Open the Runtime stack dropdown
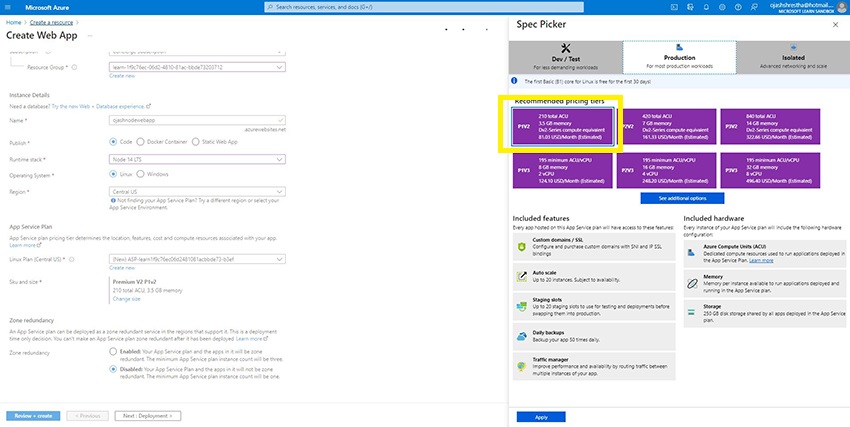850x427 pixels. pos(197,159)
